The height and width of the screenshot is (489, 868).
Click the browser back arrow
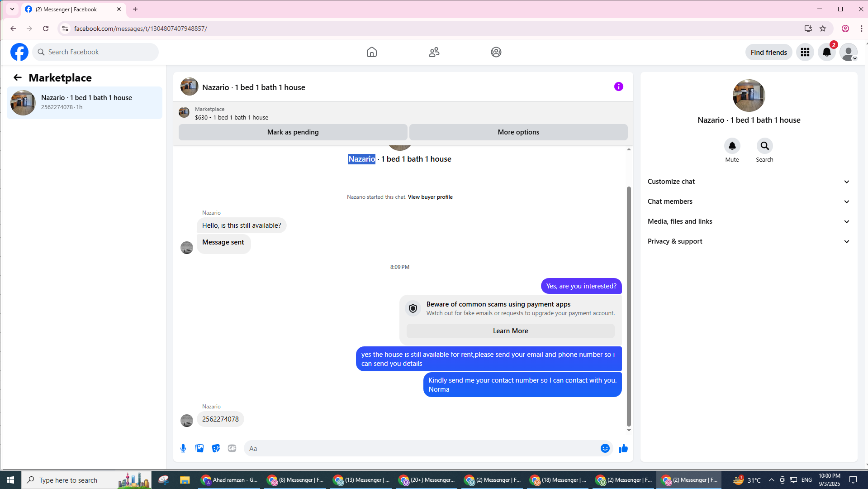pos(13,29)
